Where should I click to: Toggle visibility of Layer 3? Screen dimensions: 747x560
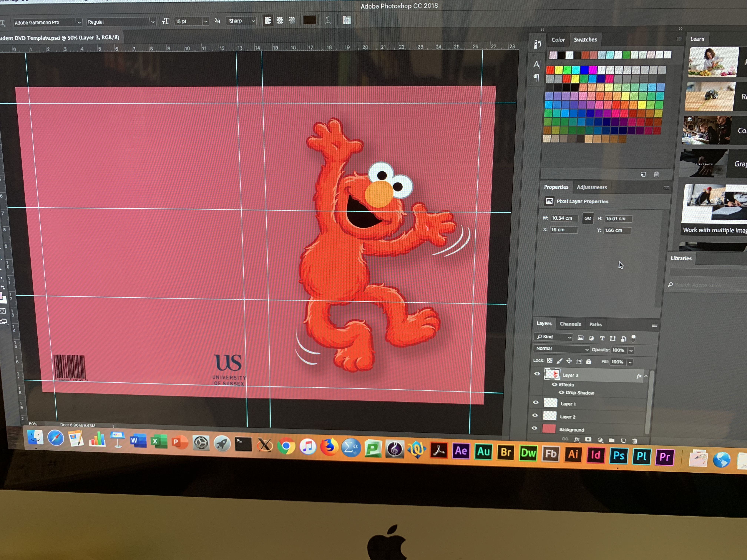click(x=537, y=374)
